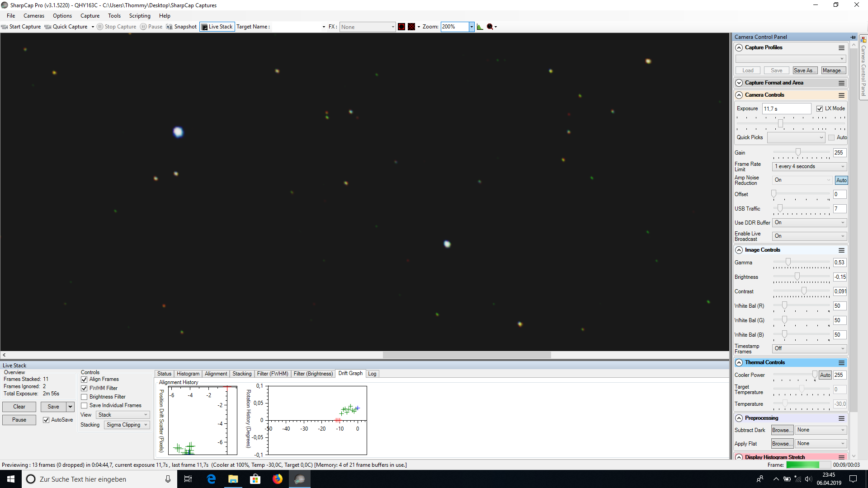Click the Clear button in Live Stack
Image resolution: width=868 pixels, height=488 pixels.
[19, 407]
